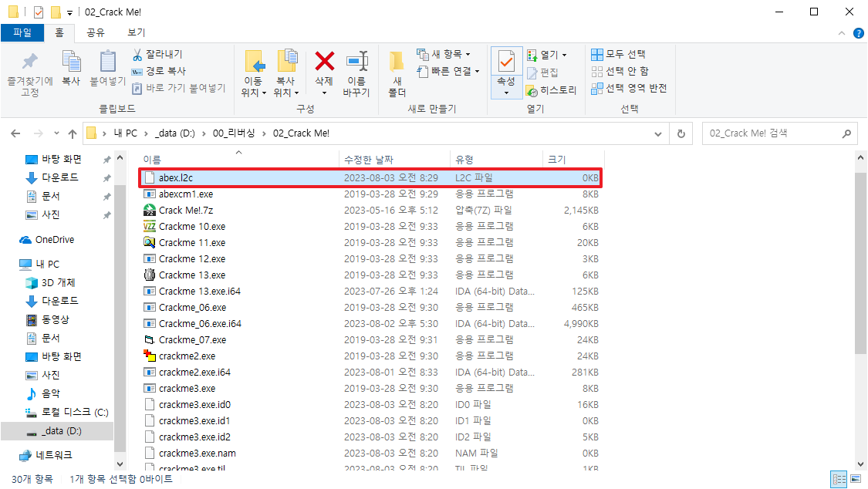Sort by Date modified (수정한 날짜) header
Viewport: 868px width, 489px height.
point(394,160)
